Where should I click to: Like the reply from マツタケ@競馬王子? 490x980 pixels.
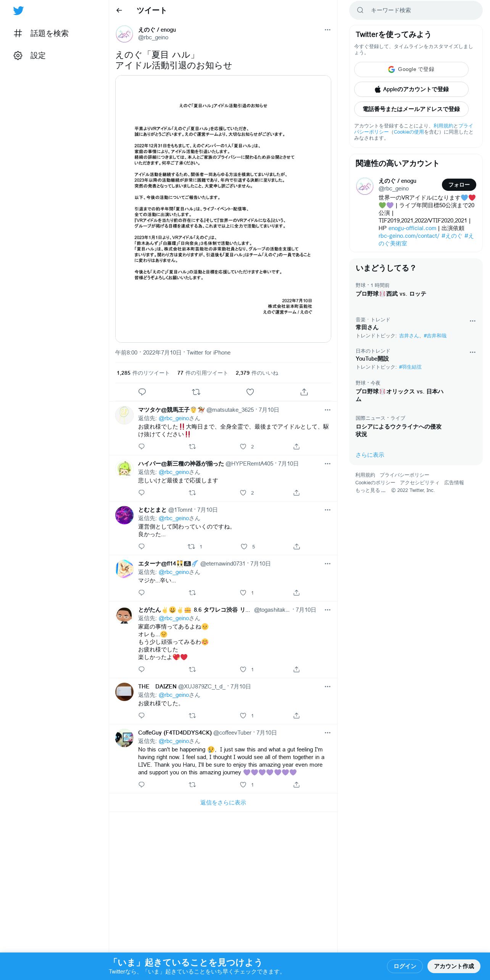click(243, 446)
